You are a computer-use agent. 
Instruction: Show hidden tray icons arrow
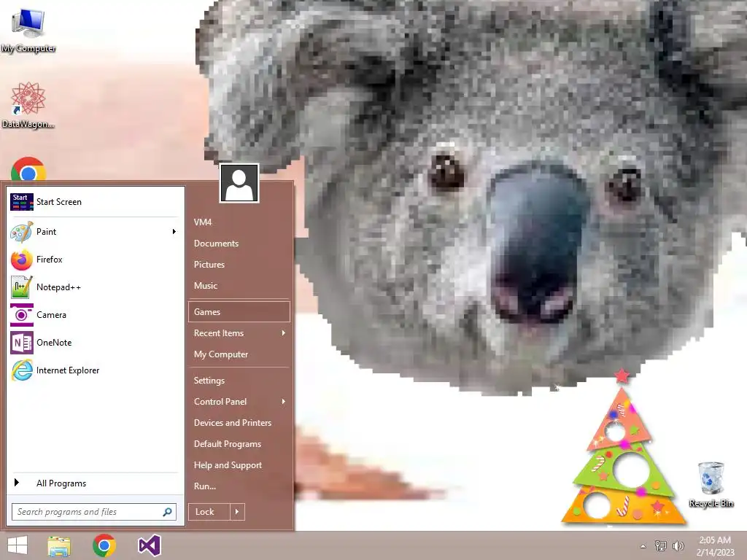click(643, 546)
